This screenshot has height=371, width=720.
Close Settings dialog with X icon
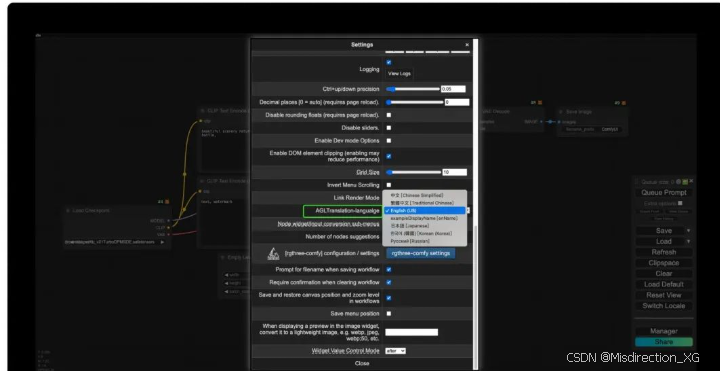click(467, 45)
